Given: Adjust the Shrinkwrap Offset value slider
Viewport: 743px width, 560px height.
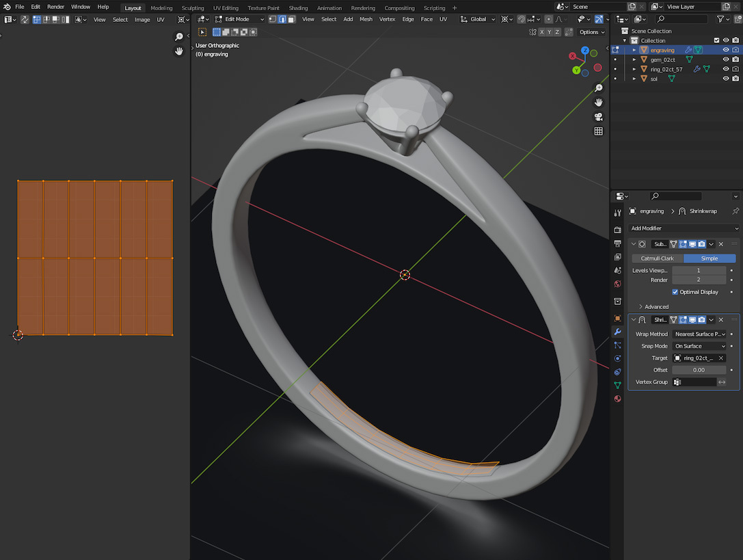Looking at the screenshot, I should 699,369.
